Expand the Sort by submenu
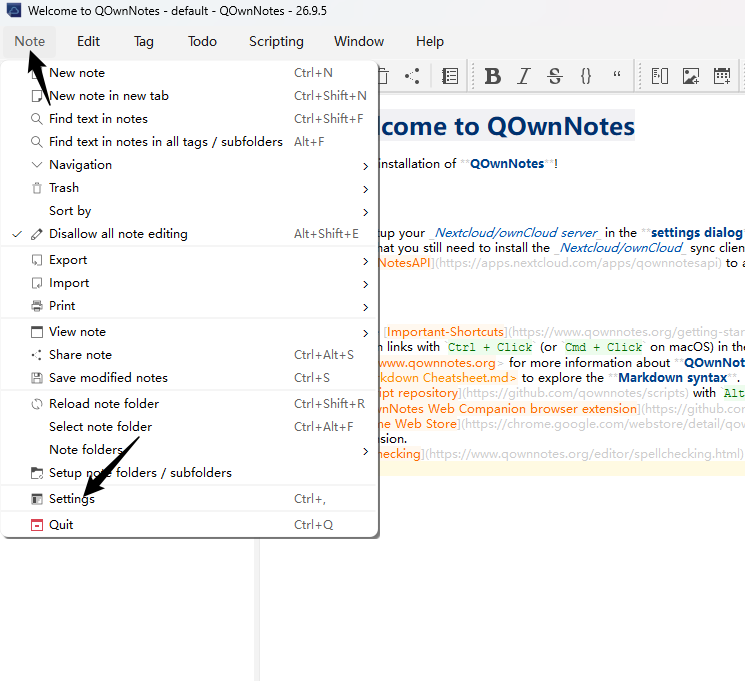 [190, 211]
